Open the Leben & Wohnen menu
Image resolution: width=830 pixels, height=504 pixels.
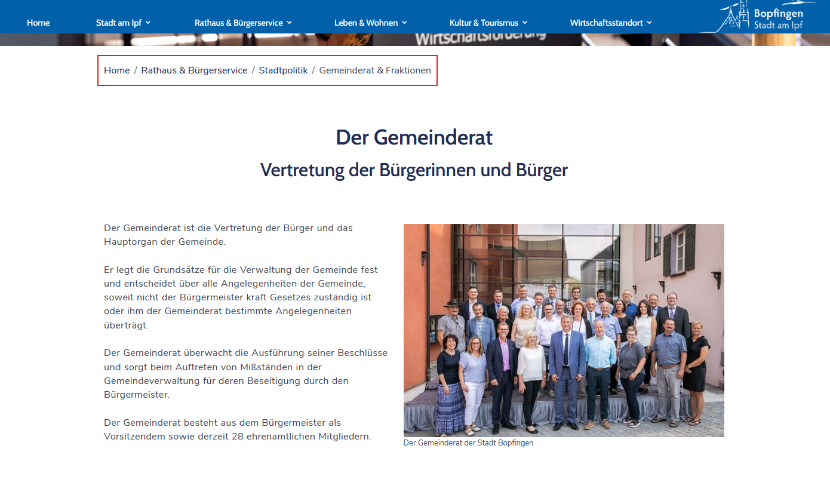pyautogui.click(x=371, y=23)
